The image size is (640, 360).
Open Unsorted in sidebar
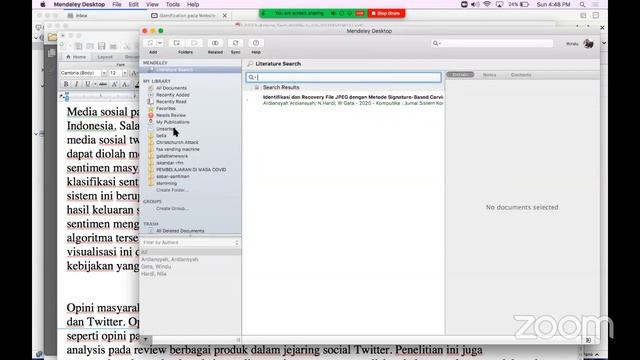(165, 129)
